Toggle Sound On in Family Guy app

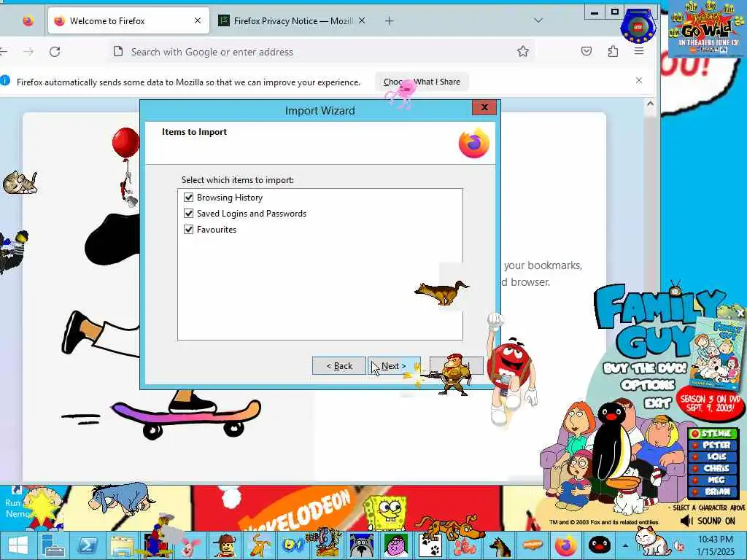tap(708, 521)
